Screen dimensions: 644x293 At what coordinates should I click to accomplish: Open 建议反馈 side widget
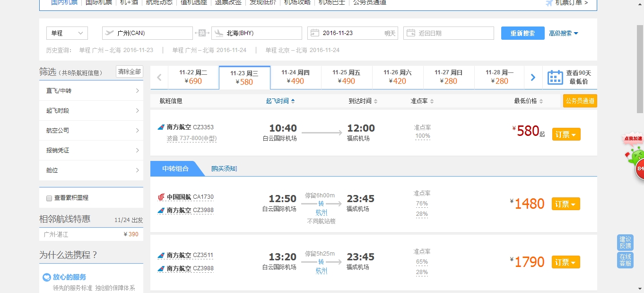pyautogui.click(x=625, y=242)
